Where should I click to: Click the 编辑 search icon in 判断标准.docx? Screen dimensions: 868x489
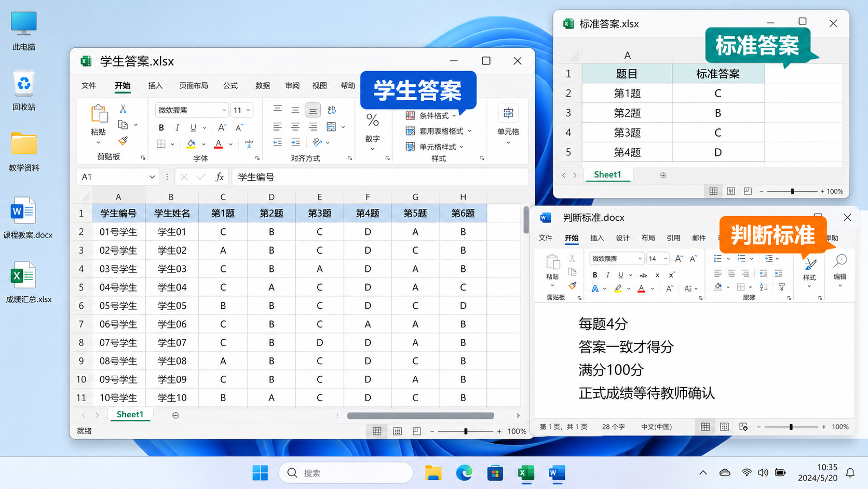pyautogui.click(x=840, y=261)
